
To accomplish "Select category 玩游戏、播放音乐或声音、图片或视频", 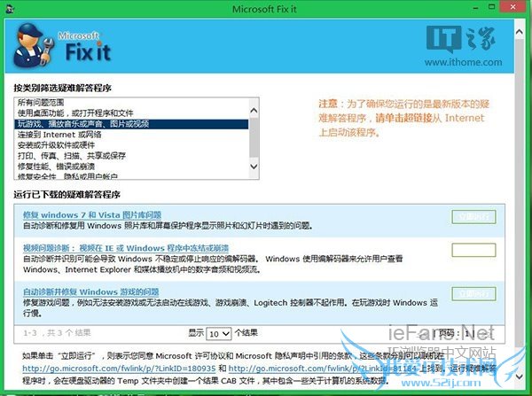I will [x=131, y=124].
